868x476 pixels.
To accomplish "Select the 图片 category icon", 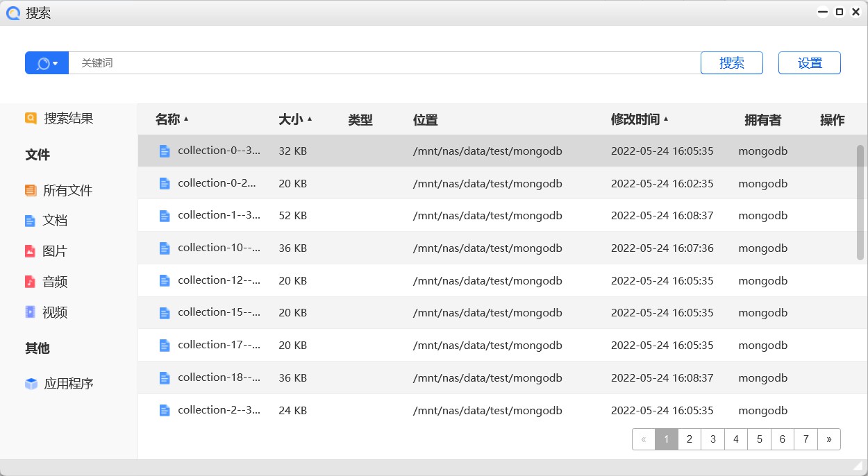I will click(31, 250).
